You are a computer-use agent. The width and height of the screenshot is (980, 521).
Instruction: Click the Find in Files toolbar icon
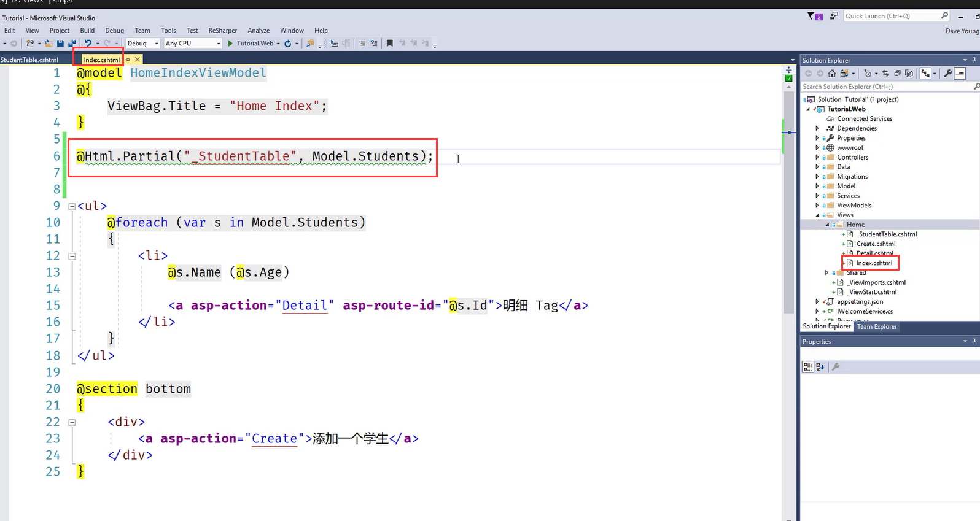coord(309,44)
